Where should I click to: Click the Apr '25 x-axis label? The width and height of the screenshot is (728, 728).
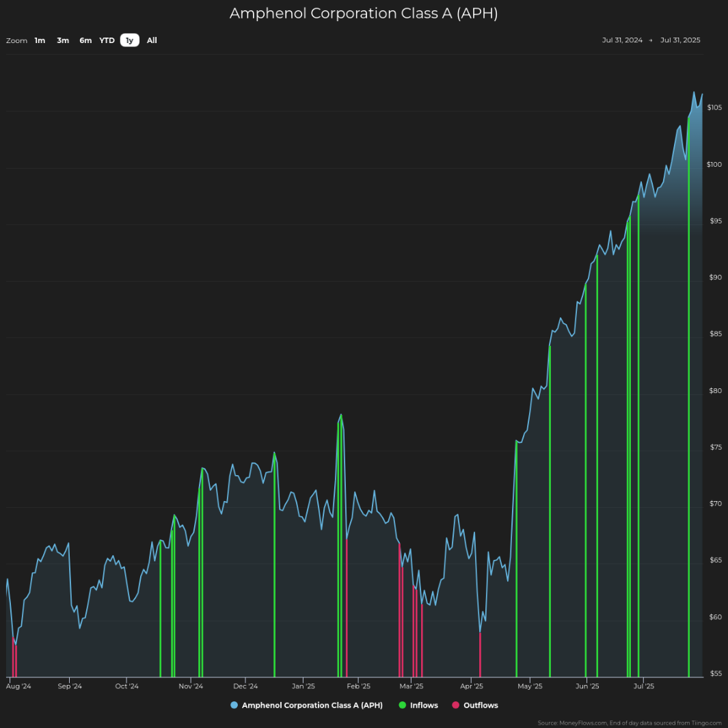(x=472, y=686)
